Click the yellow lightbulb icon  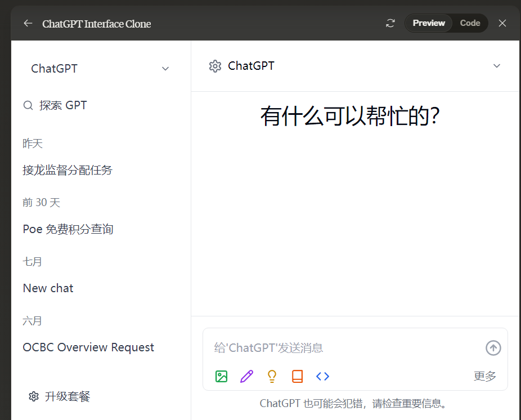pos(272,377)
